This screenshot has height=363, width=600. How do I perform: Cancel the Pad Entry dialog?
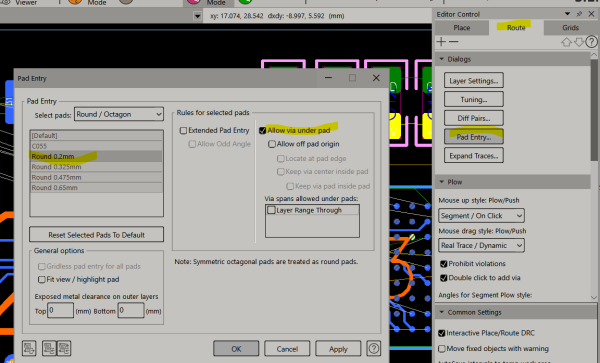click(287, 349)
